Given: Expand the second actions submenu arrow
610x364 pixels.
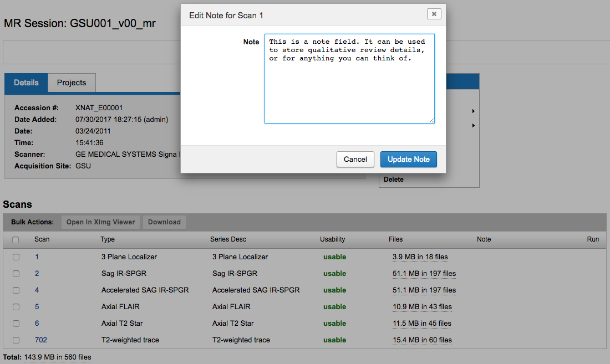Looking at the screenshot, I should (x=473, y=126).
